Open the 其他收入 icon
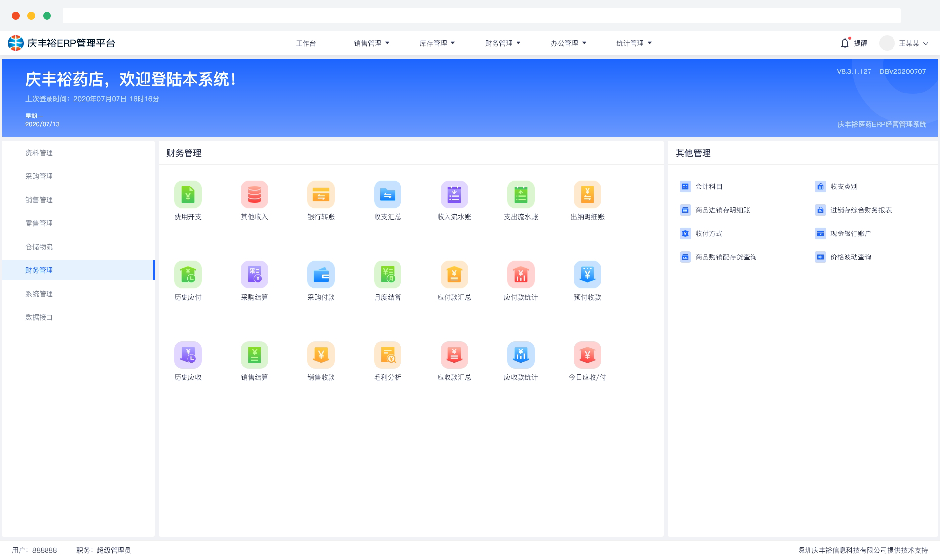This screenshot has width=940, height=560. pyautogui.click(x=255, y=194)
